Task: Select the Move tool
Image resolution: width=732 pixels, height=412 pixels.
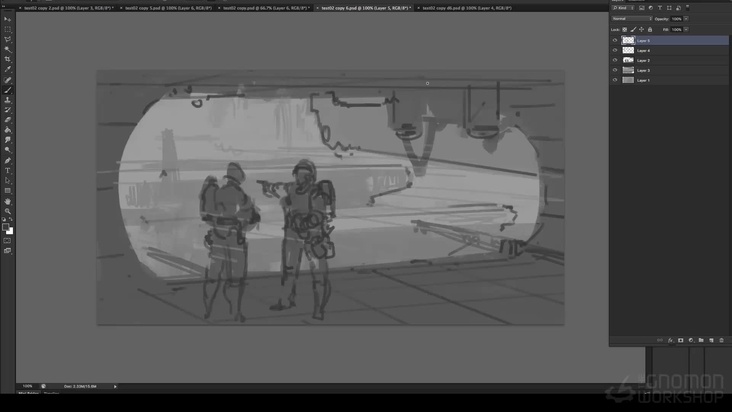Action: click(x=7, y=19)
